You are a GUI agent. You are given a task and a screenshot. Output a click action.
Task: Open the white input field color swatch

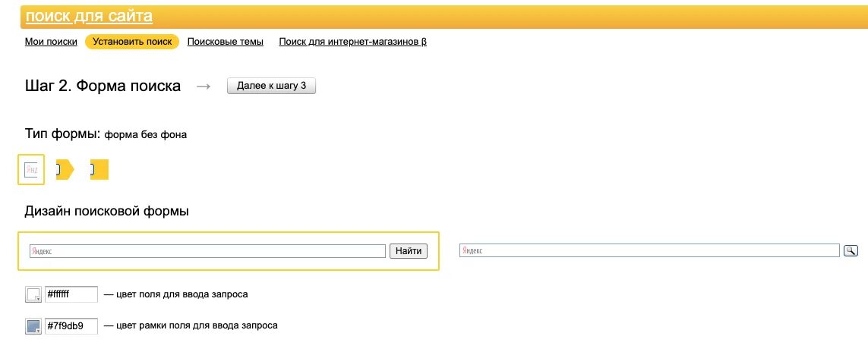pos(33,294)
